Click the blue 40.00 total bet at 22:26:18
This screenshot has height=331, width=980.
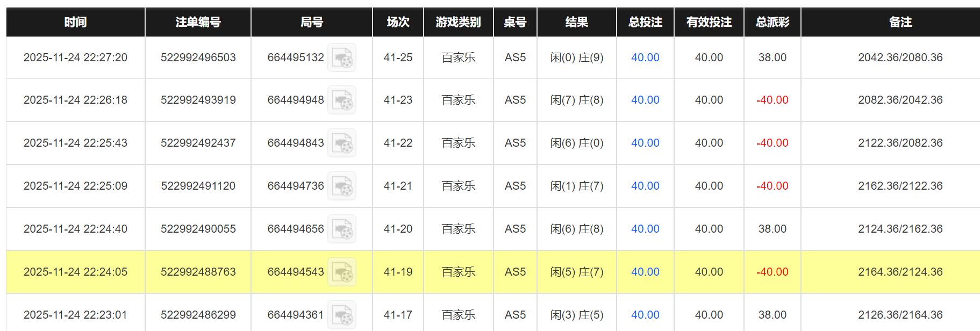pos(644,100)
